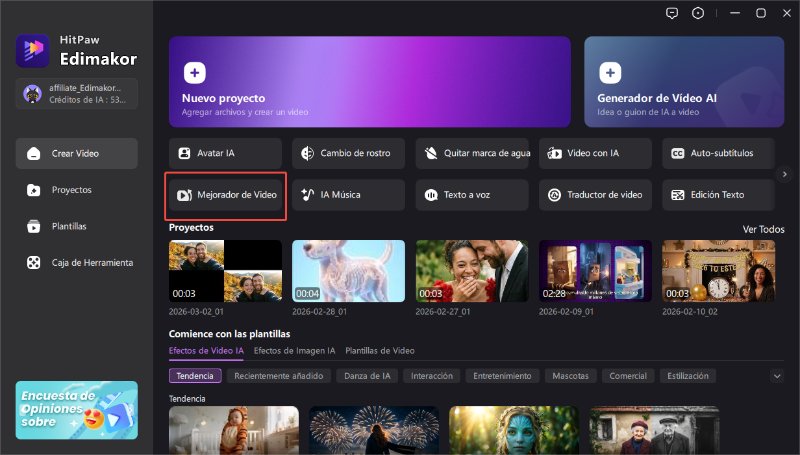Launch the Auto-subtítulos tool
The height and width of the screenshot is (455, 800).
point(718,153)
